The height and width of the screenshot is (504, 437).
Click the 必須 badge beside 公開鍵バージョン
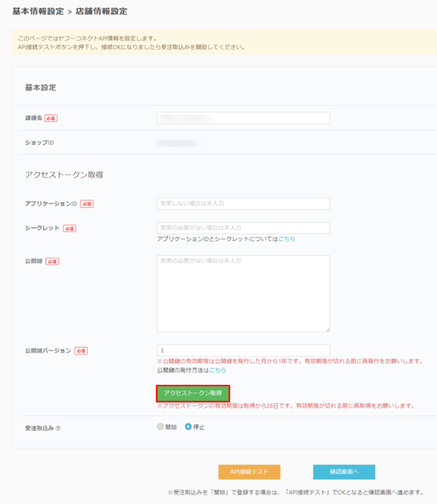(x=81, y=351)
